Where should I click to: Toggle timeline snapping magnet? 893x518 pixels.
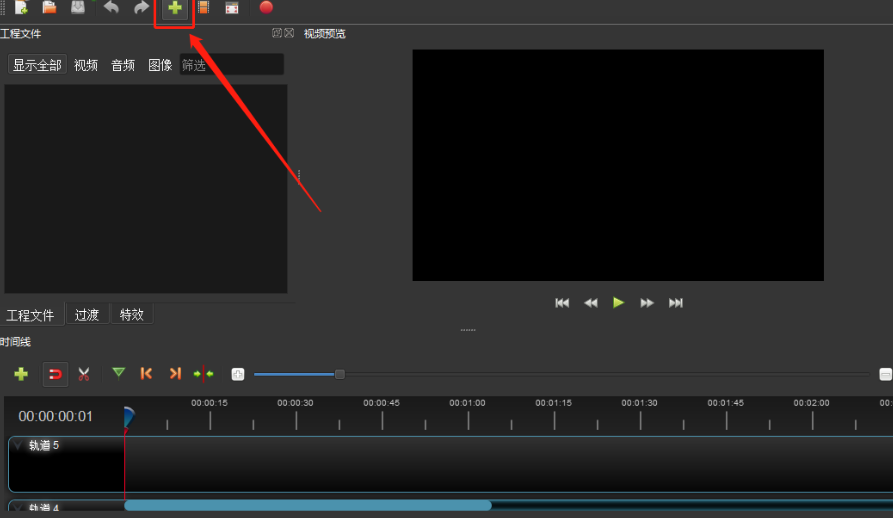55,375
